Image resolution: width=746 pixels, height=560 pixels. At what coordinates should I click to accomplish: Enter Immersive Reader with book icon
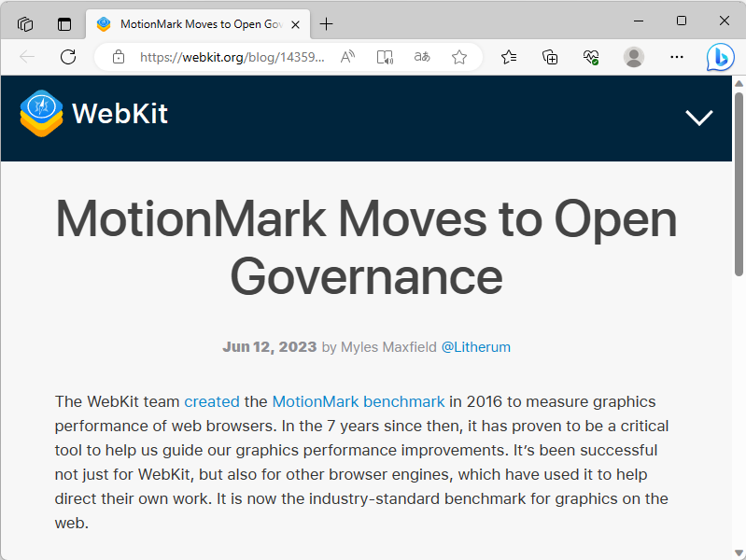385,57
